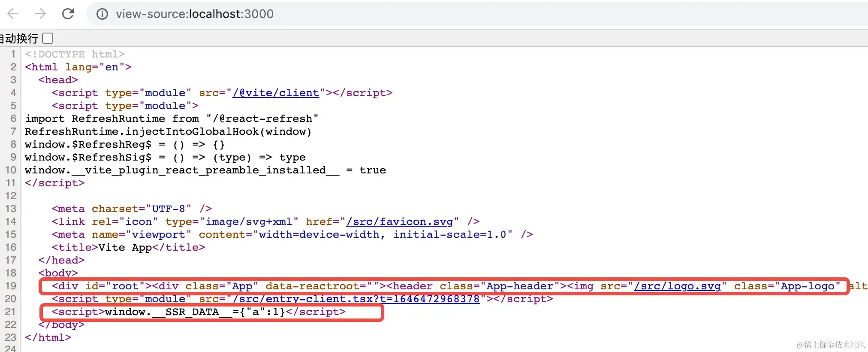Reload the view-source page
The width and height of the screenshot is (868, 352).
click(68, 14)
